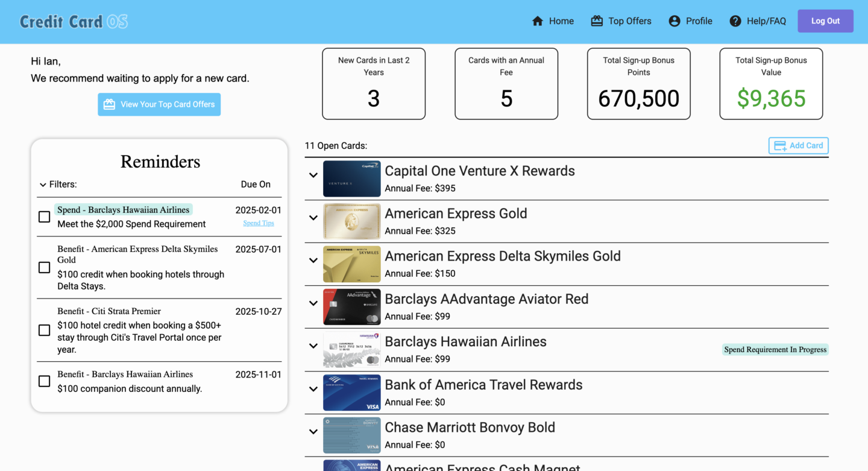Expand the American Express Delta Skymiles Gold row
Screen dimensions: 868x471
pyautogui.click(x=313, y=261)
